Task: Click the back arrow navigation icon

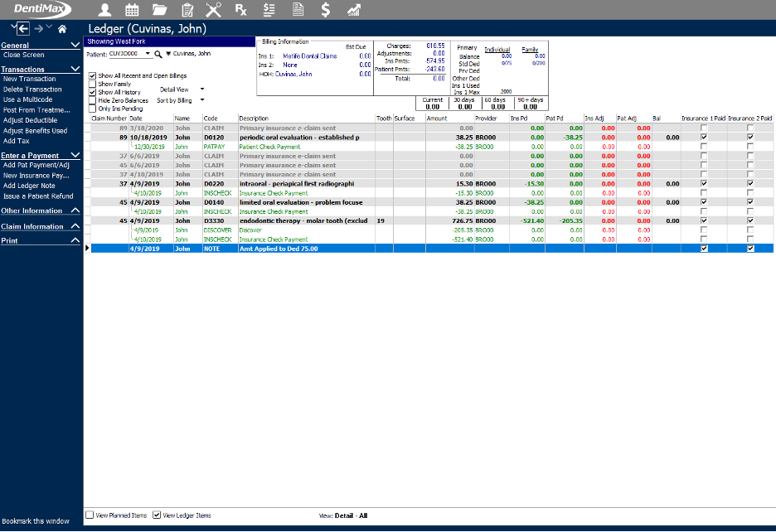Action: pyautogui.click(x=24, y=29)
